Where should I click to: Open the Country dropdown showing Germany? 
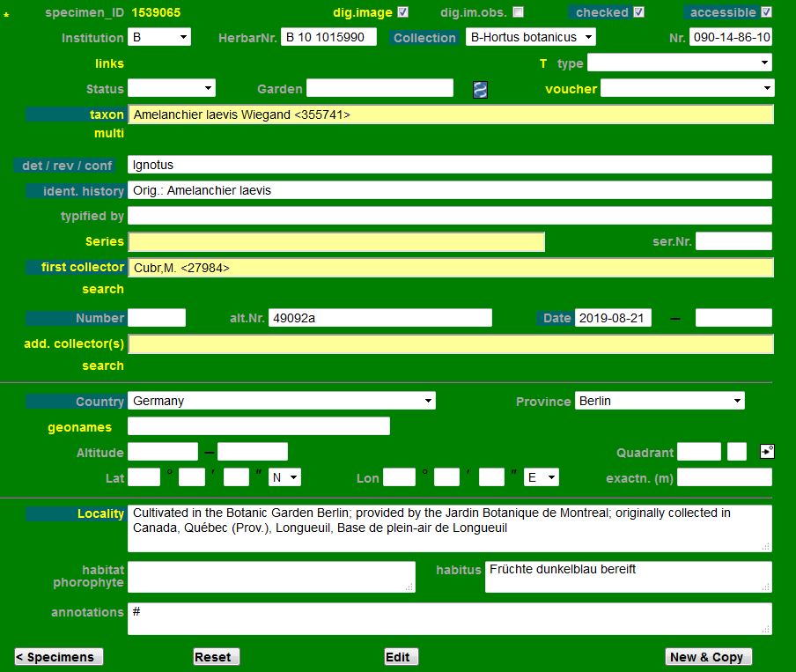pos(282,401)
